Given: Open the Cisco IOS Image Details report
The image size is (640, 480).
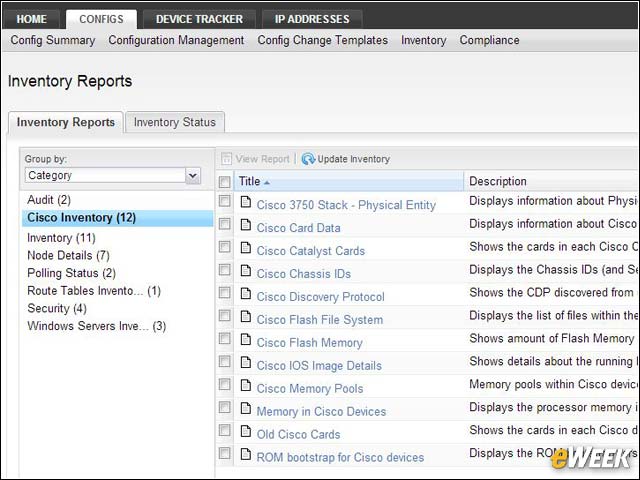Looking at the screenshot, I should point(319,365).
